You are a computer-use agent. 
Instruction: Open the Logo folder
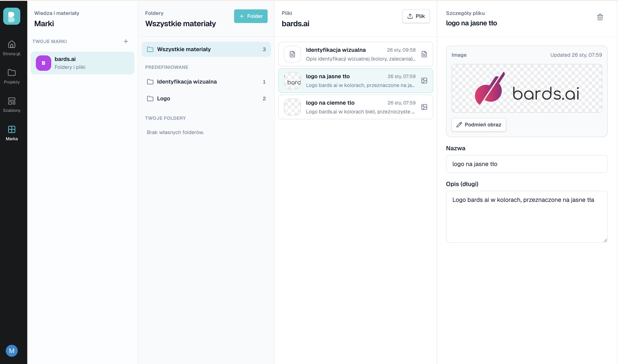163,98
